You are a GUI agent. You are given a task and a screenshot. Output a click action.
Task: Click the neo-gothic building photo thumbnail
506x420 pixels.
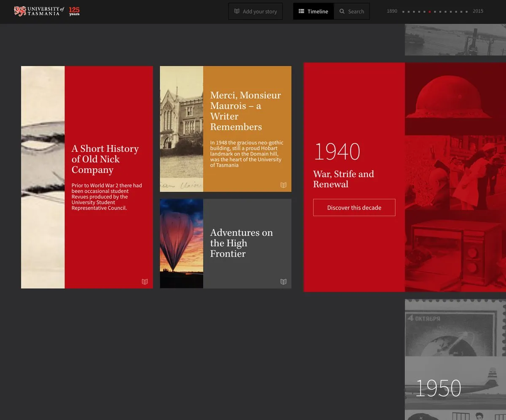(181, 129)
